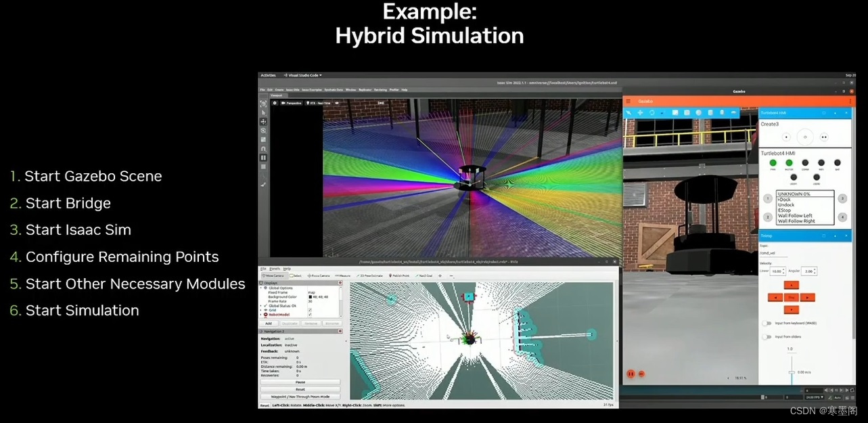
Task: Select the move gizmo tool in Isaac Sim
Action: tap(264, 122)
